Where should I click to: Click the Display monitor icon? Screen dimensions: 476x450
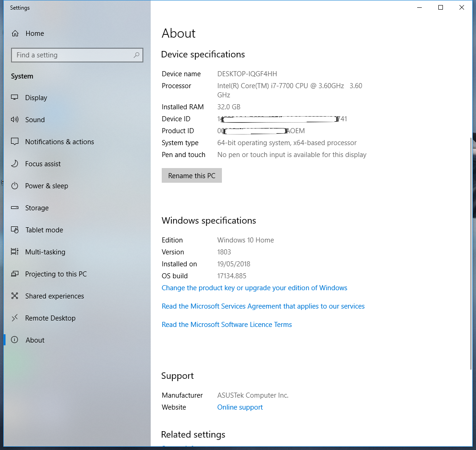click(x=15, y=97)
